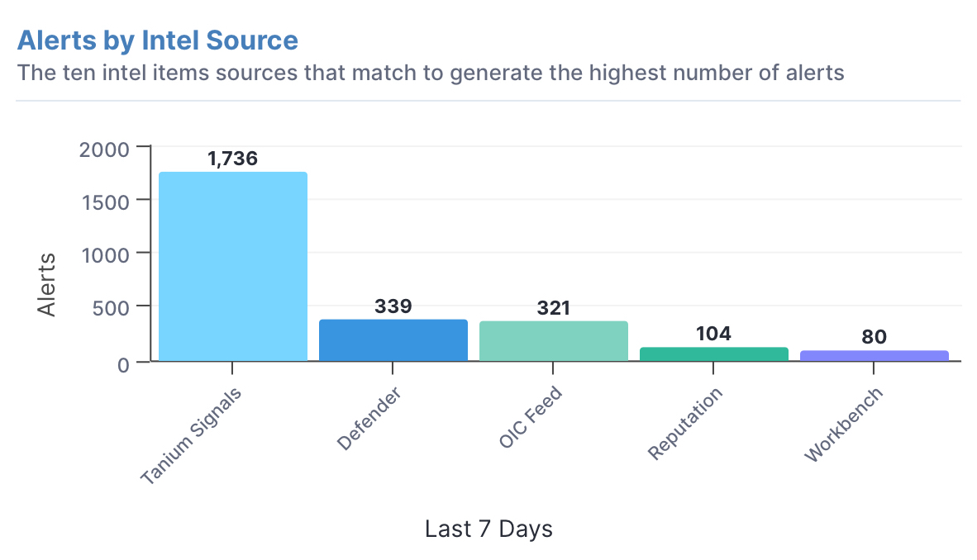The width and height of the screenshot is (977, 560).
Task: Click the Workbench bar
Action: (875, 356)
